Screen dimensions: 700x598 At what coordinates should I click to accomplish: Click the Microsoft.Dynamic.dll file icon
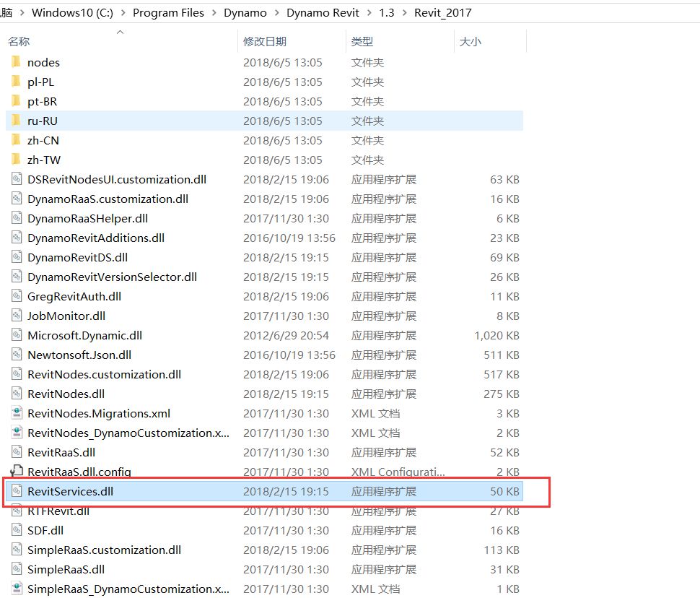point(17,335)
